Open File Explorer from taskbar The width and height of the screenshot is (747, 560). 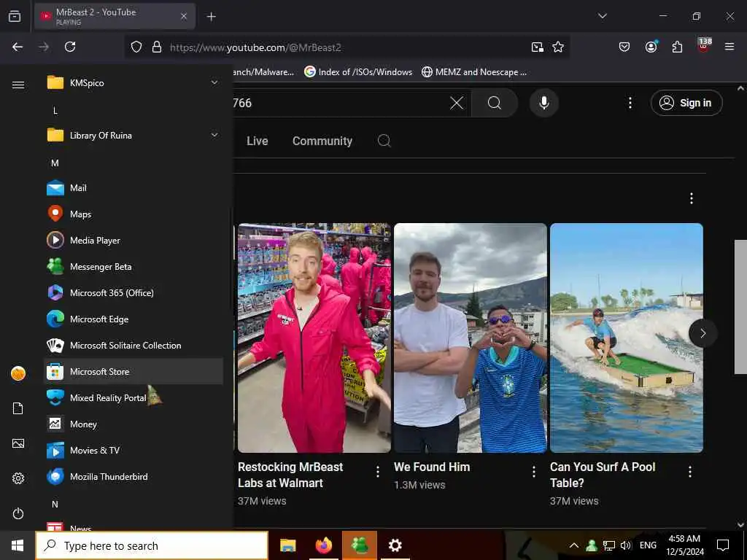point(287,545)
